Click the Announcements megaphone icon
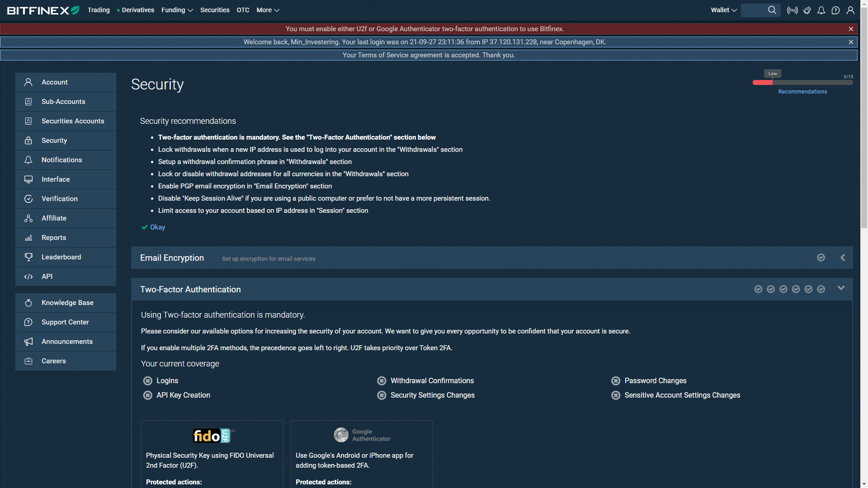 (x=28, y=342)
